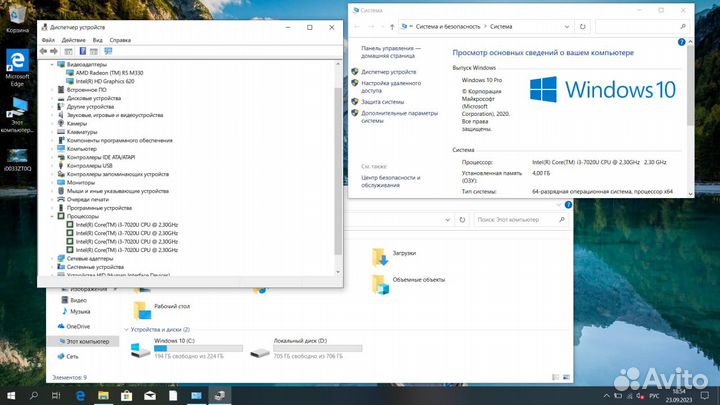The height and width of the screenshot is (405, 720).
Task: Click the Локальный диск (D:) free space bar
Action: (318, 349)
